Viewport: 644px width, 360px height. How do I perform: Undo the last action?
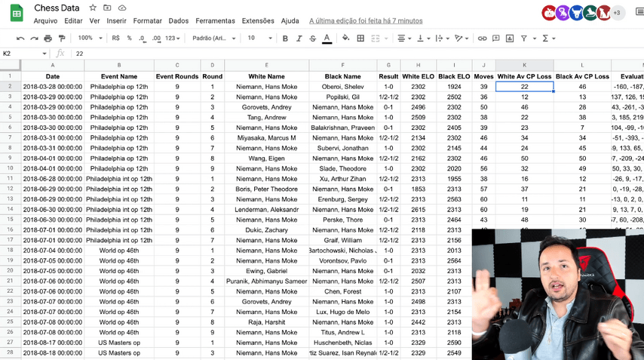click(20, 38)
